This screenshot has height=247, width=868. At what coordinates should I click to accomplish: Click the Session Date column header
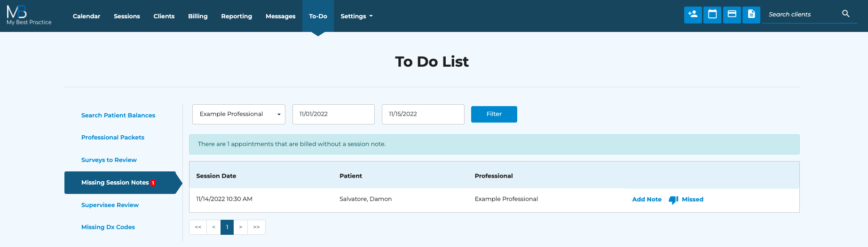pos(216,176)
